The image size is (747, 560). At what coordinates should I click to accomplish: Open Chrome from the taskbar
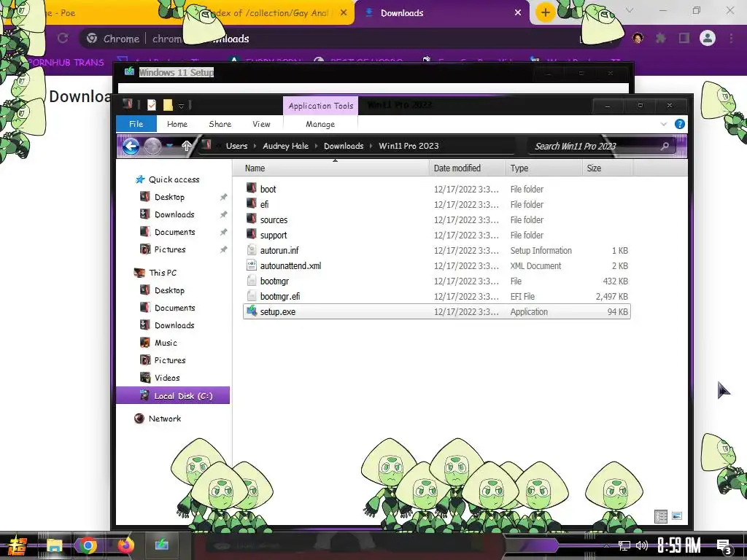[x=88, y=545]
